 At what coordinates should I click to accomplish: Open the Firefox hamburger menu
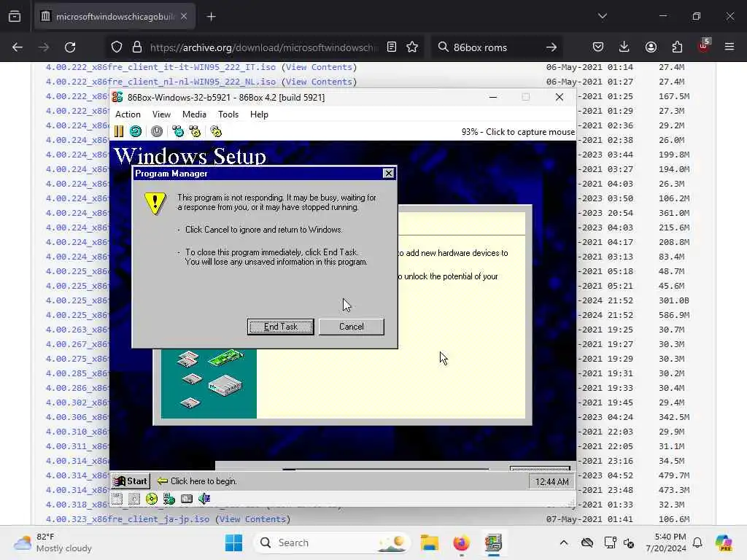pyautogui.click(x=729, y=47)
